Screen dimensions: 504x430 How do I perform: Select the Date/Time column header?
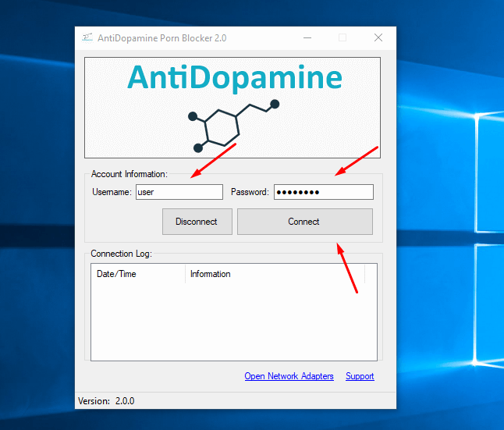coord(138,274)
